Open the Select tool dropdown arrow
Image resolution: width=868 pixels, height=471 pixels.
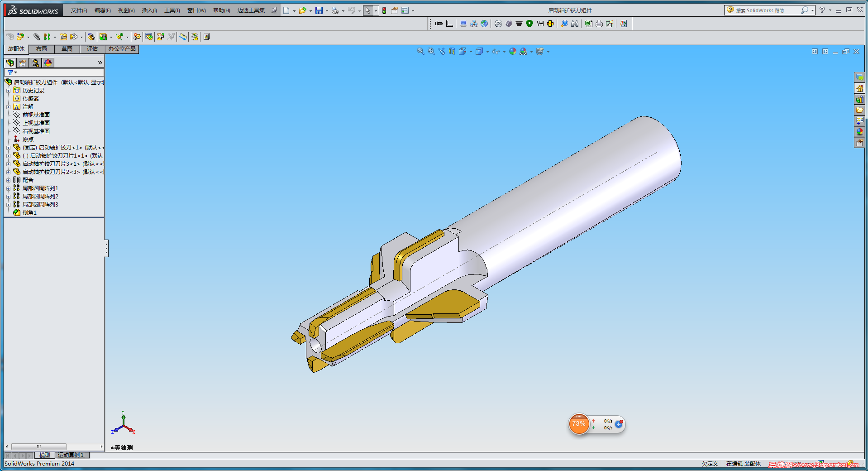(x=376, y=10)
